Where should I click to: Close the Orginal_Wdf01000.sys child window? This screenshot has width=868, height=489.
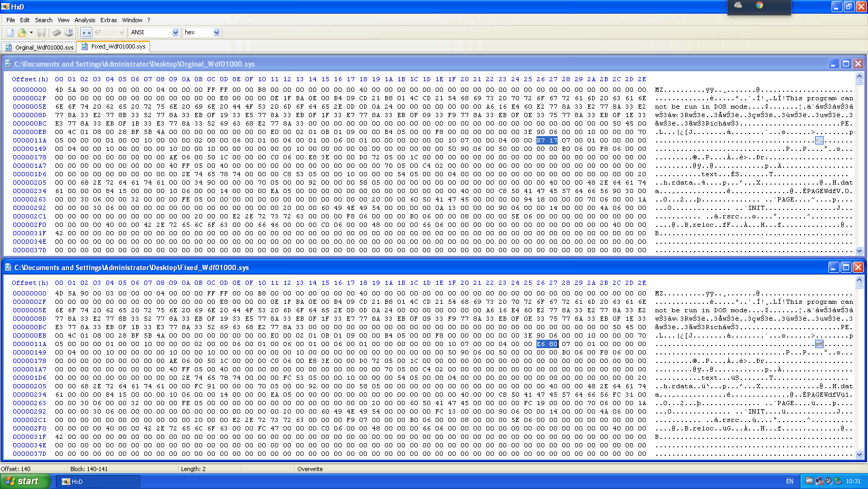[858, 64]
